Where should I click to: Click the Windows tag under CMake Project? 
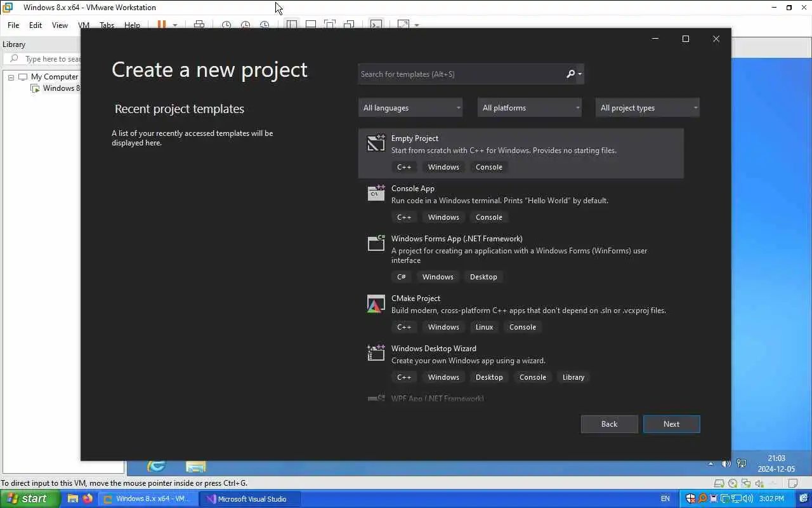[x=443, y=327]
